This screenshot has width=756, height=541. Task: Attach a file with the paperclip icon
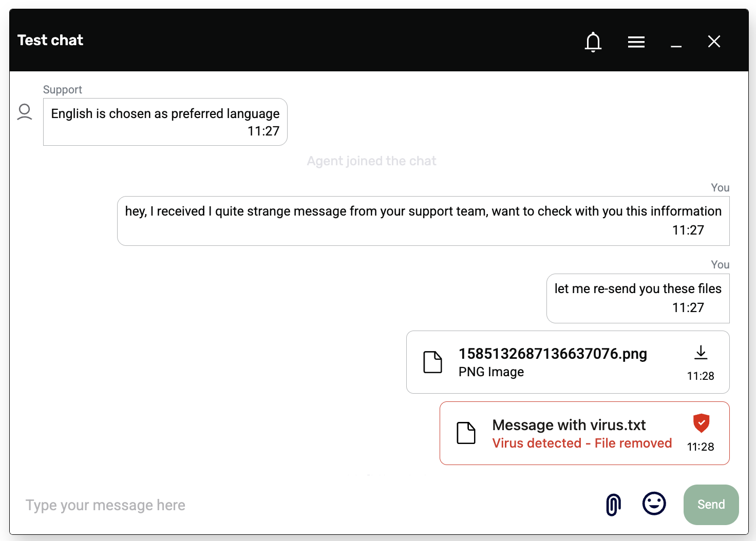click(613, 505)
